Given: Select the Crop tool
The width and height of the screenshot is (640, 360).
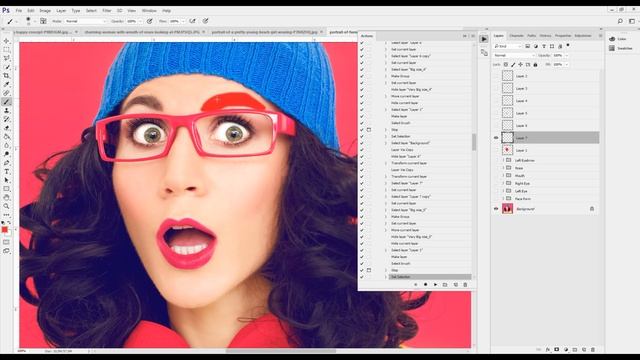Looking at the screenshot, I should (6, 76).
